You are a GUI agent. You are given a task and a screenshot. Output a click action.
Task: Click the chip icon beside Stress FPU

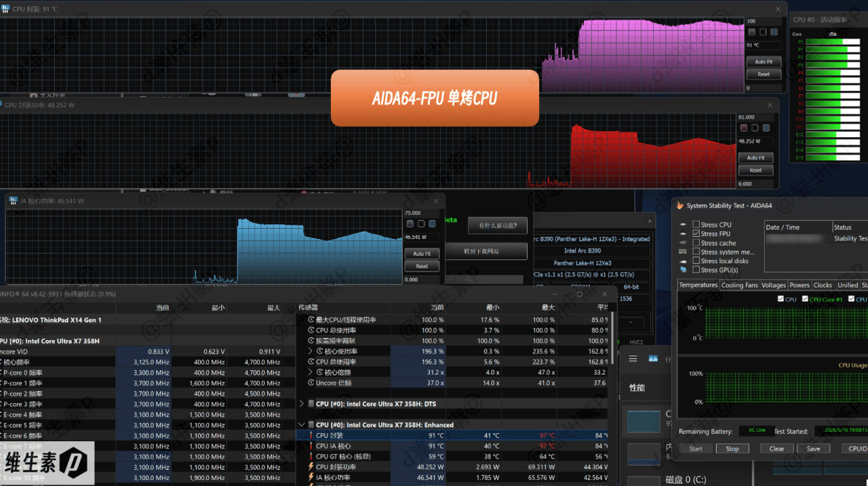683,233
